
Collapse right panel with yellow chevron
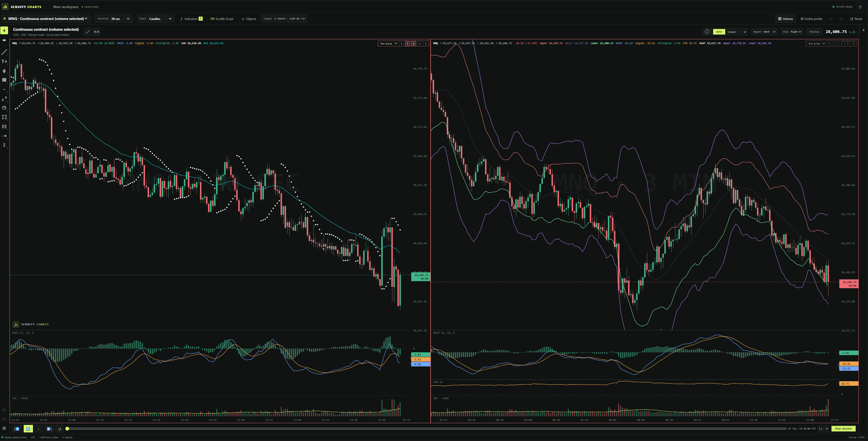(x=864, y=30)
